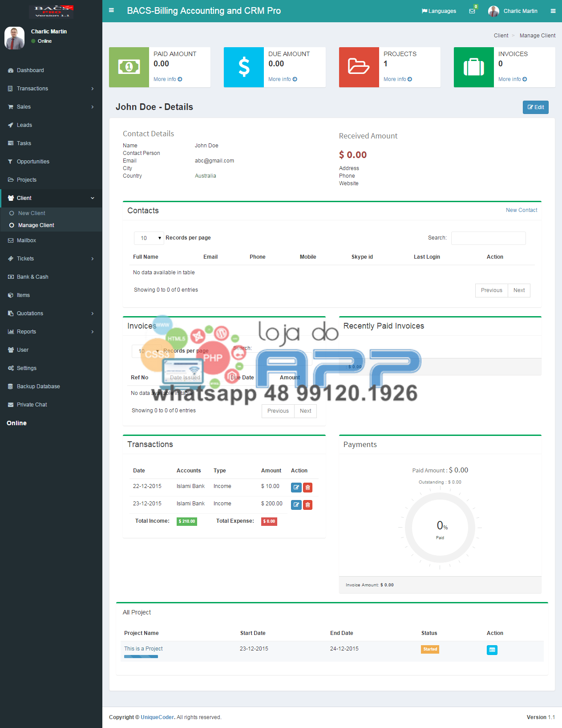The width and height of the screenshot is (562, 728).
Task: Click the project view icon in Action column
Action: tap(492, 650)
